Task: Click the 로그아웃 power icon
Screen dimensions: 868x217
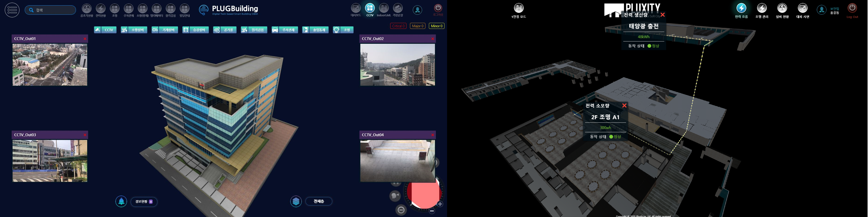Action: (x=438, y=8)
